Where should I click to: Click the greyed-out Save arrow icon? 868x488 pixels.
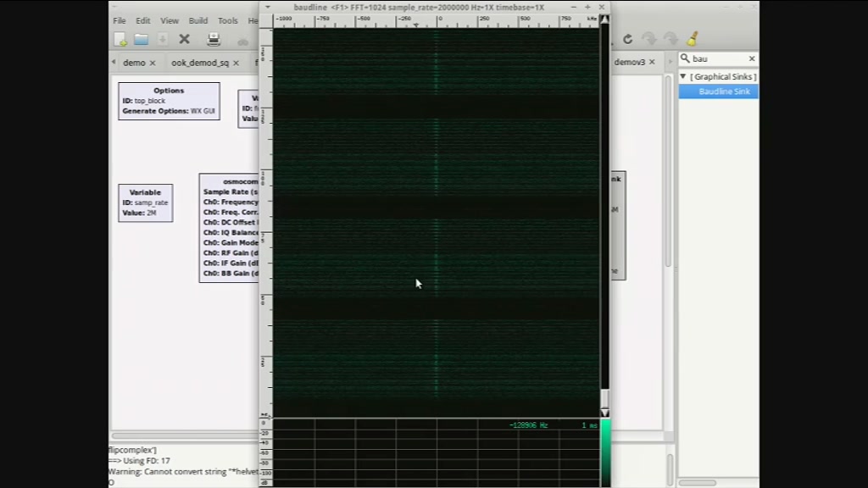click(162, 39)
